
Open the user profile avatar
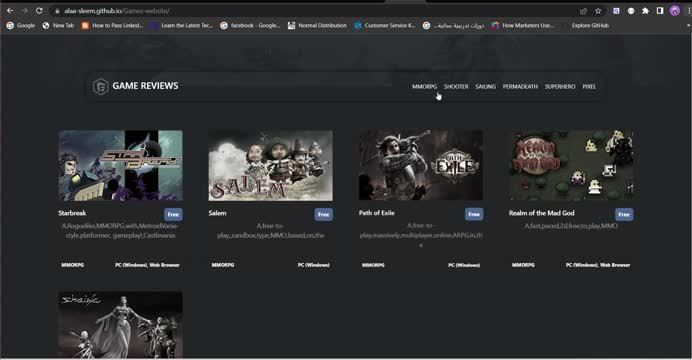674,11
